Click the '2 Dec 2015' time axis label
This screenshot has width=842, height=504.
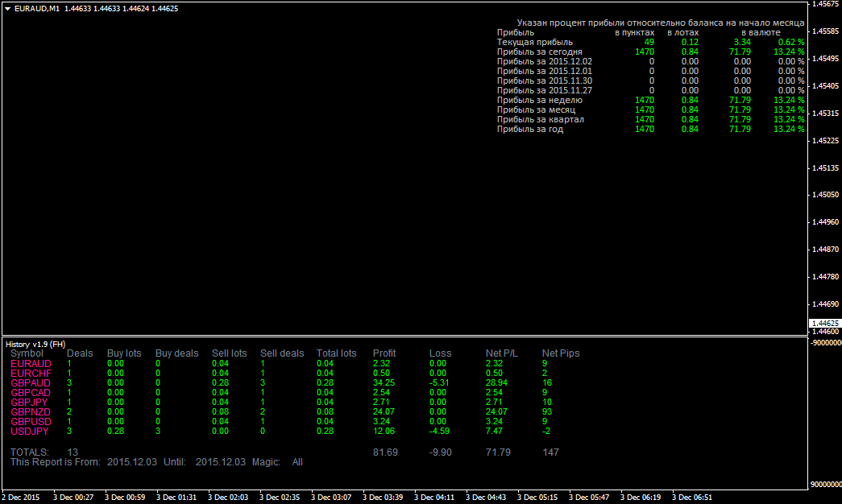pyautogui.click(x=21, y=497)
